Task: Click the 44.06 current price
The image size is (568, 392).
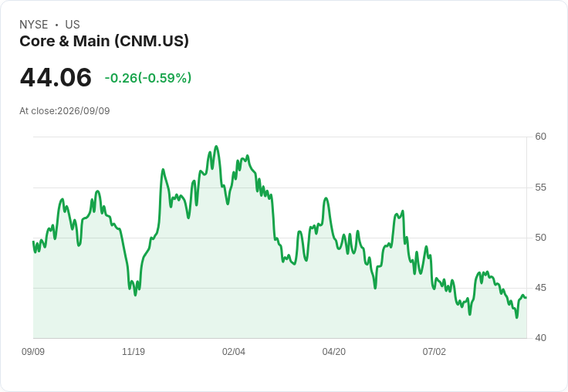Action: (56, 77)
